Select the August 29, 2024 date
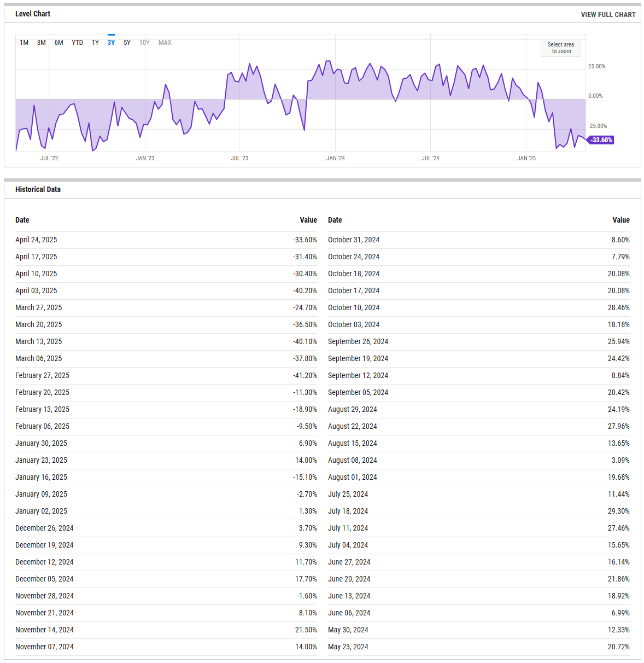 tap(353, 409)
